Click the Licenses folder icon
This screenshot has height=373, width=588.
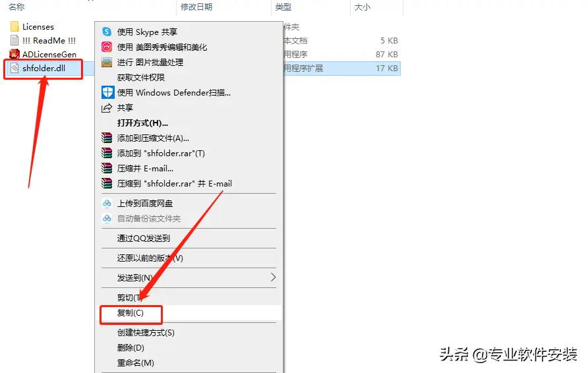(x=15, y=26)
